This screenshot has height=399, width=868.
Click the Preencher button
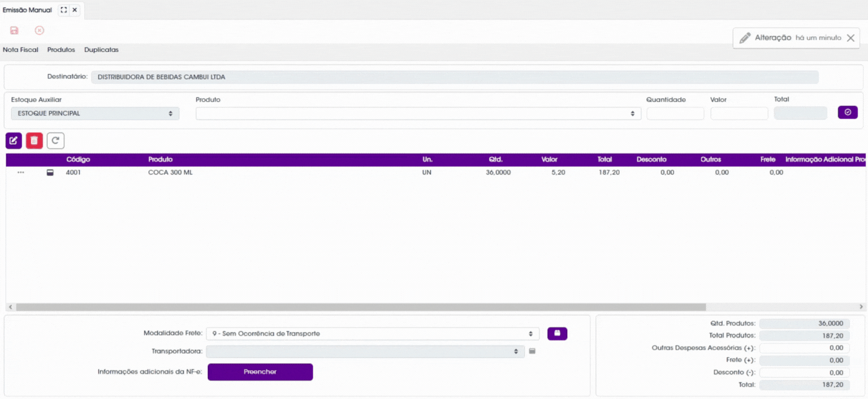click(260, 372)
